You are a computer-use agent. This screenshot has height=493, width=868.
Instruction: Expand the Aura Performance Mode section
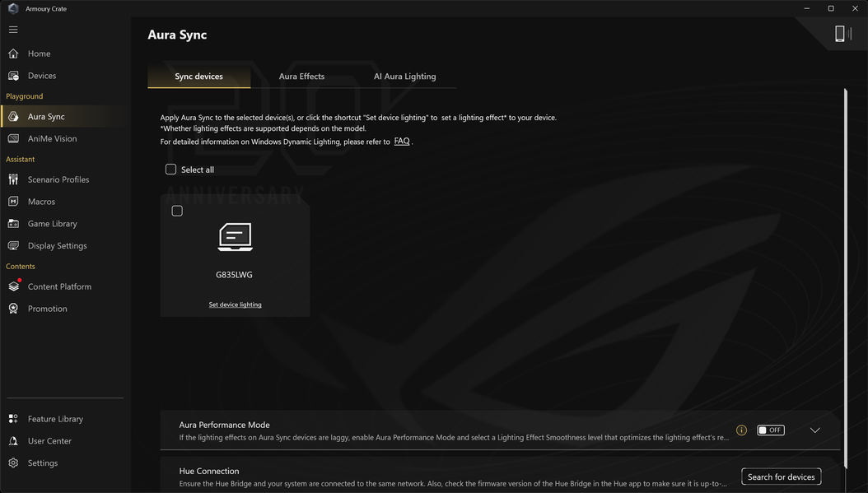[x=814, y=430]
